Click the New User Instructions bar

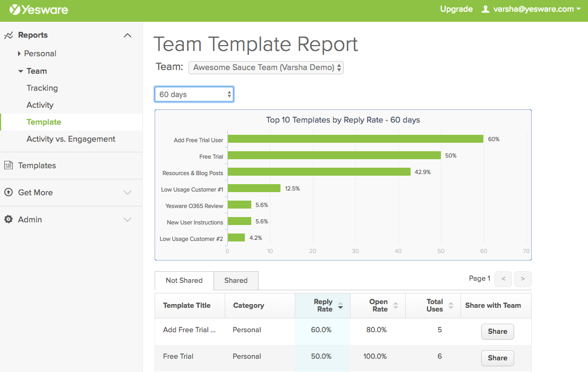click(240, 221)
